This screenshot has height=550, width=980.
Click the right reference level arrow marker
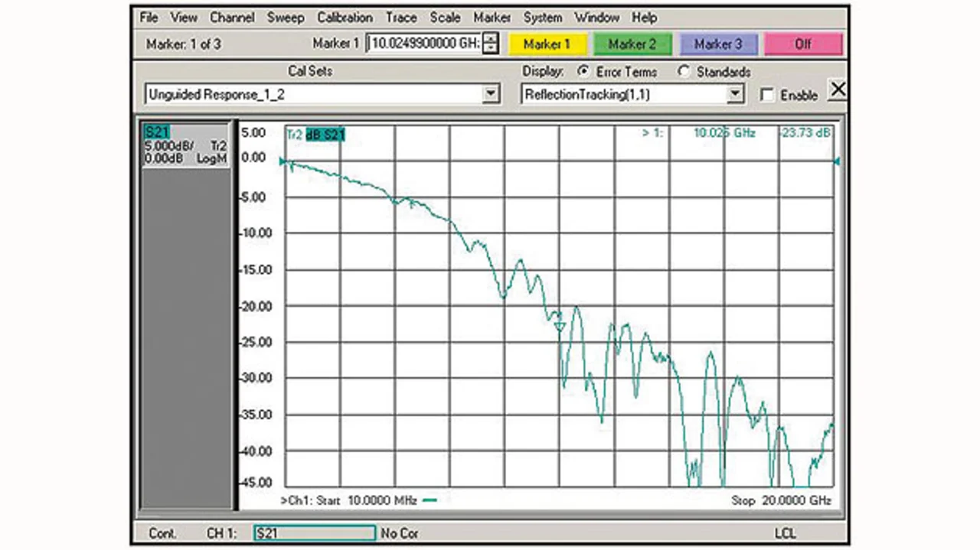(836, 161)
